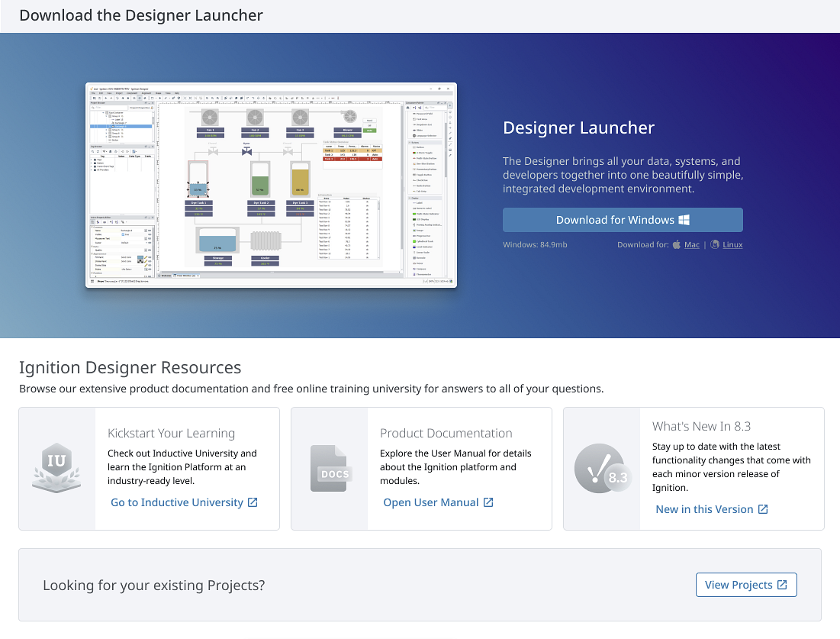The image size is (840, 639).
Task: Click the Linux penguin icon
Action: [715, 244]
